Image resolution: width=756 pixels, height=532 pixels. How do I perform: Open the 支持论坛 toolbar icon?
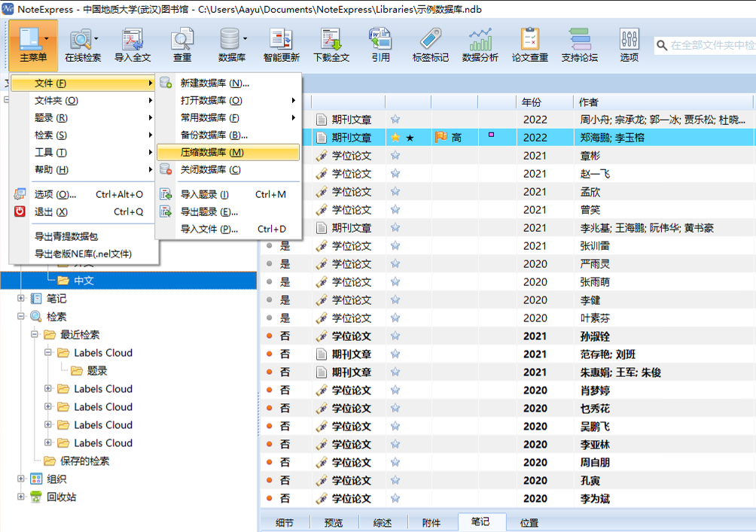580,44
